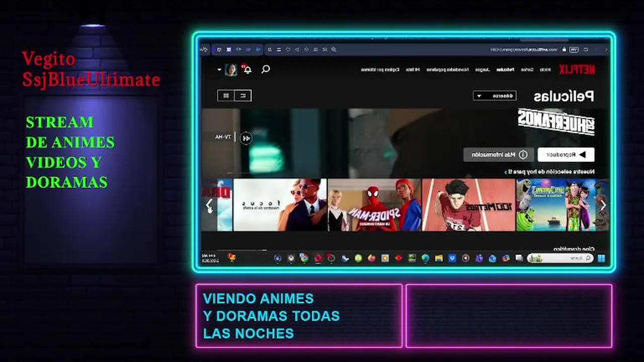Open the notifications bell

click(x=247, y=69)
